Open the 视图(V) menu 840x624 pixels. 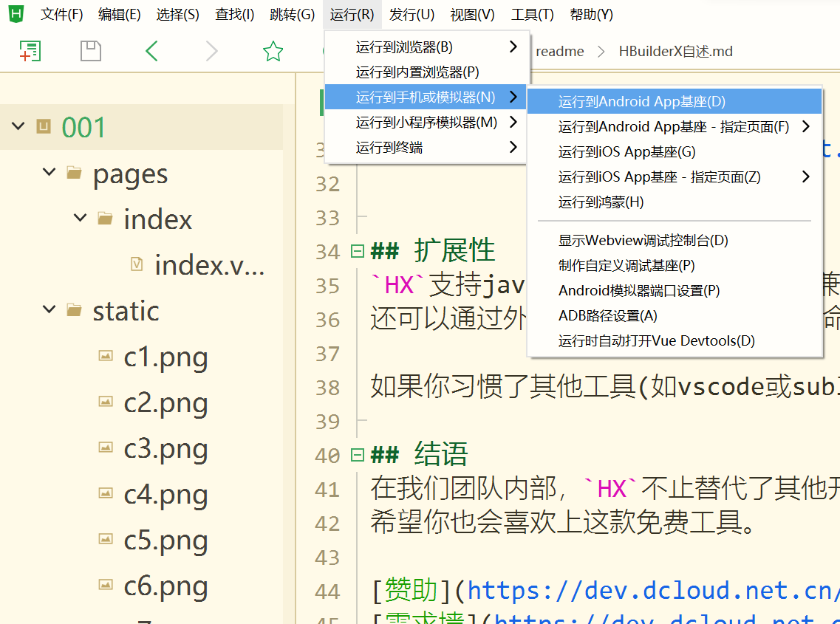[473, 15]
